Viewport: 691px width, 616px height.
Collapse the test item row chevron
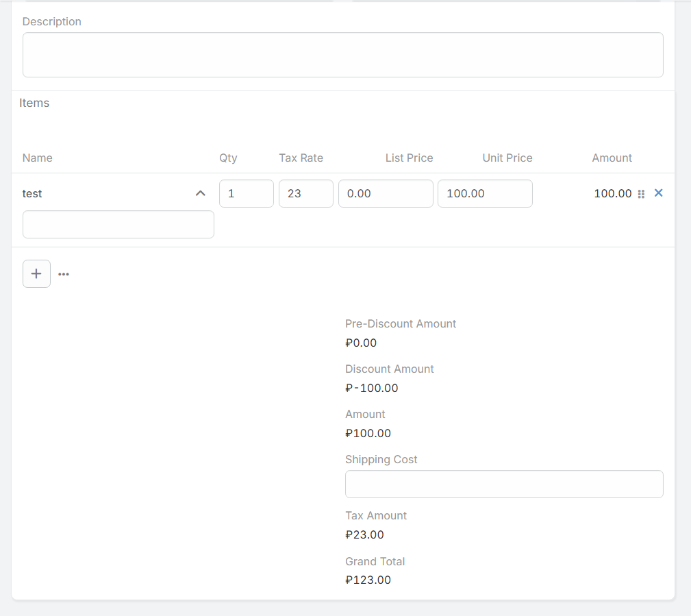pos(200,193)
